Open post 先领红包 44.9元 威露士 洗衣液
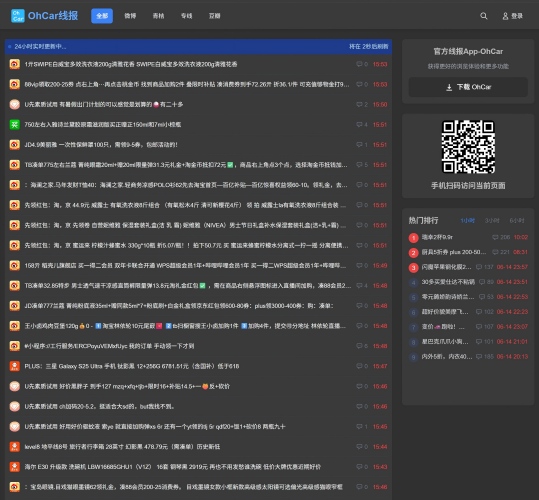 (x=185, y=205)
